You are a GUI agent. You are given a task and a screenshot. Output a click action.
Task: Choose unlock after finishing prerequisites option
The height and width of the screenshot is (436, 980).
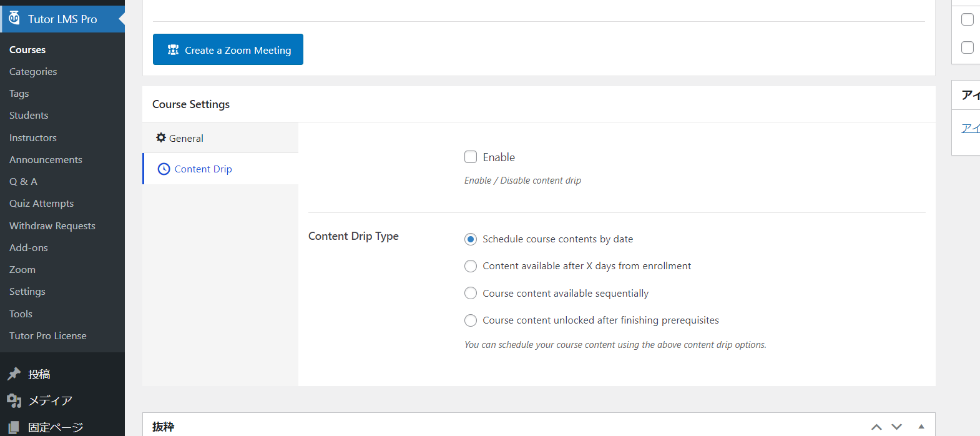pos(471,320)
